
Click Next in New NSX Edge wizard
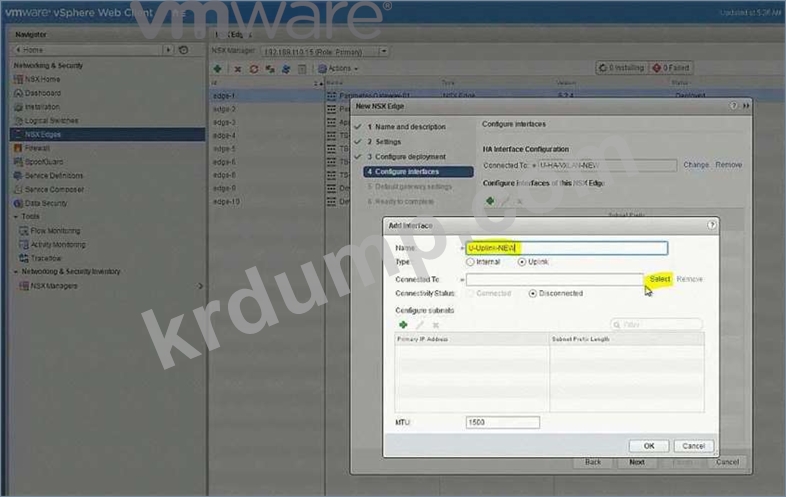637,462
